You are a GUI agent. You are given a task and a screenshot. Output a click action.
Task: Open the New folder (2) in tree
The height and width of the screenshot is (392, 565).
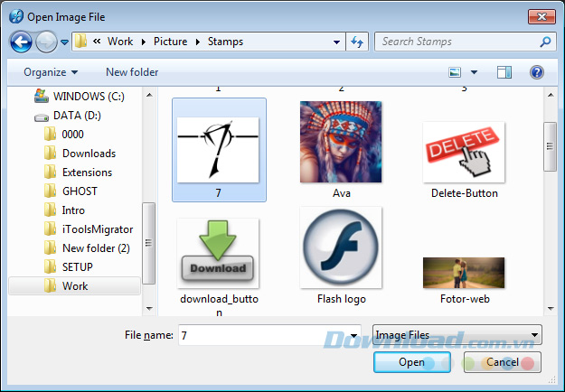click(x=87, y=248)
